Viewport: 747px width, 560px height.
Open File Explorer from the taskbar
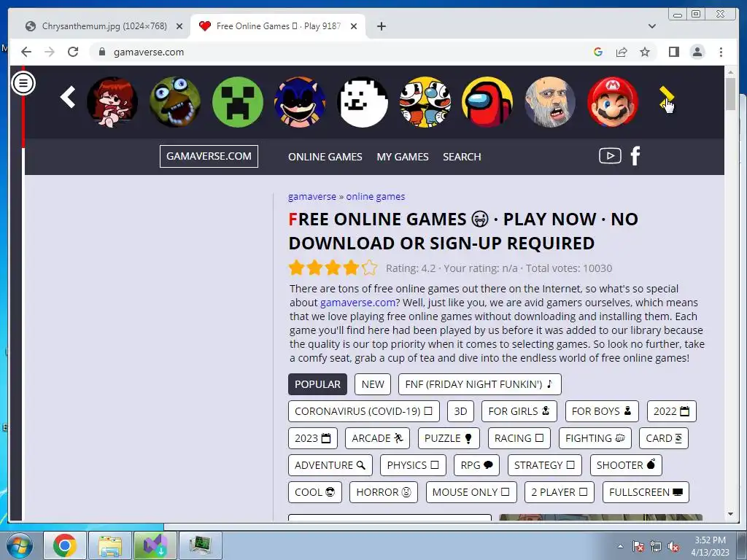(110, 545)
